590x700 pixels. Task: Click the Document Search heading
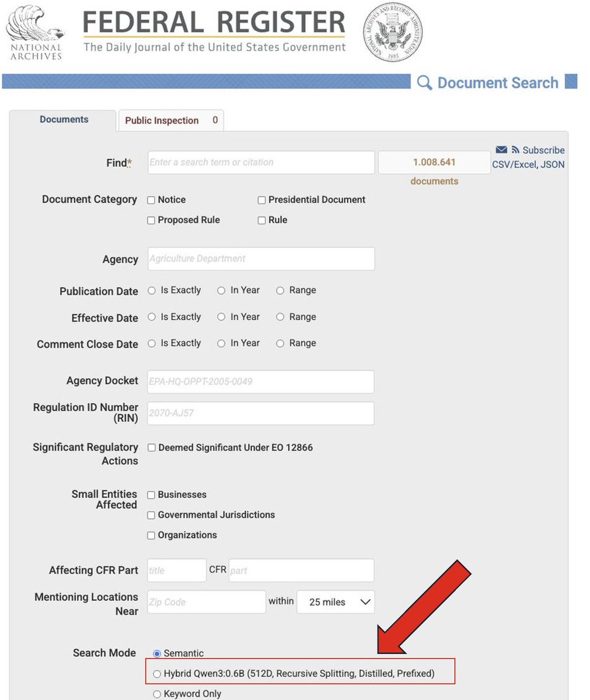coord(498,83)
